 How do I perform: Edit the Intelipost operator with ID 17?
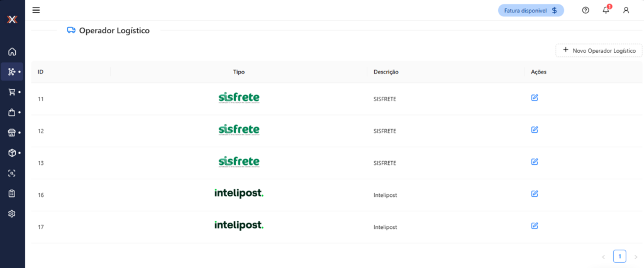pos(535,226)
